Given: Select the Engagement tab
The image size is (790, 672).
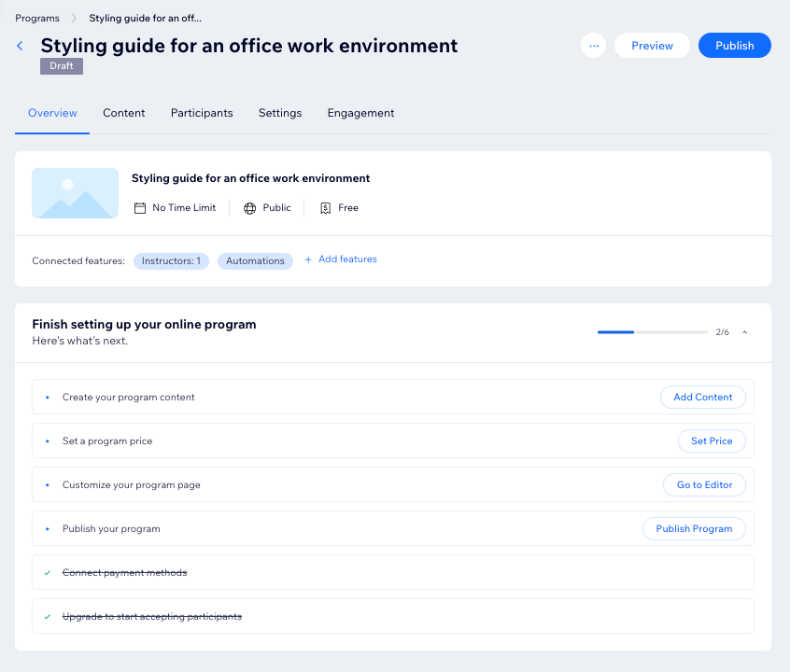Looking at the screenshot, I should 360,113.
